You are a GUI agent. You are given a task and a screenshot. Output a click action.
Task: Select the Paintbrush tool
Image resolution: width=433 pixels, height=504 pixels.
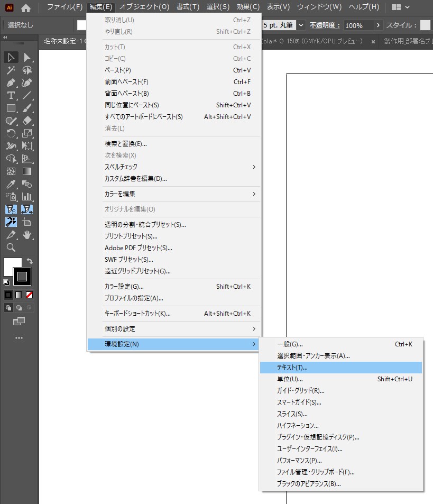tap(27, 108)
